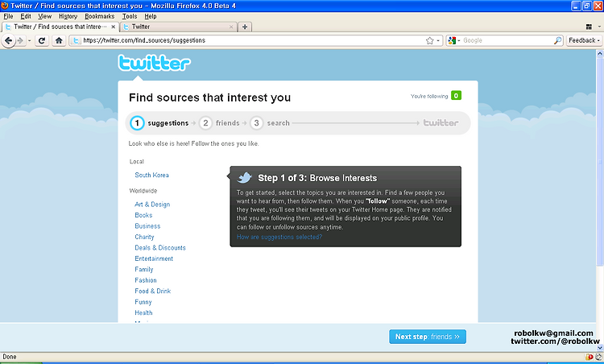Browse the Art & Design category
Image resolution: width=604 pixels, height=364 pixels.
click(x=152, y=205)
